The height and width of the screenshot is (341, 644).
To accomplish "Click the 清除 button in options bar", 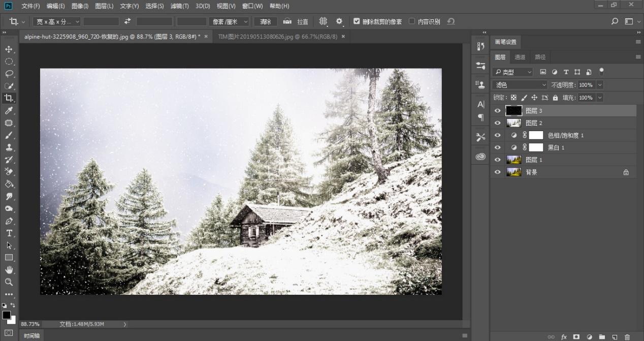I will (266, 21).
